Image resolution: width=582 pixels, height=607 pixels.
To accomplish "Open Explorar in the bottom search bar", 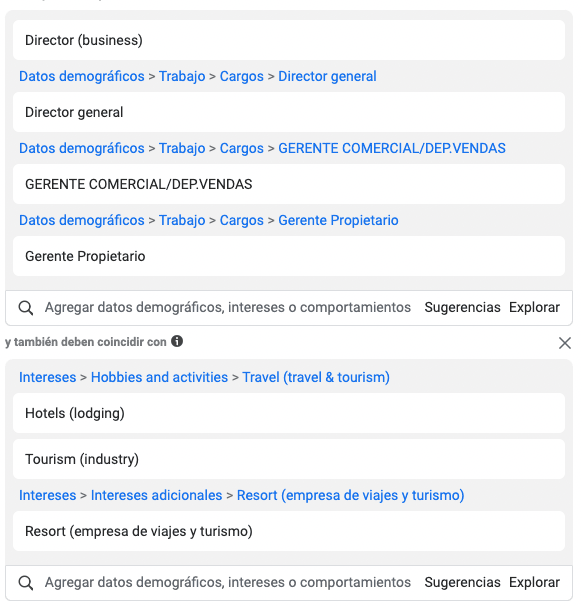I will point(534,582).
